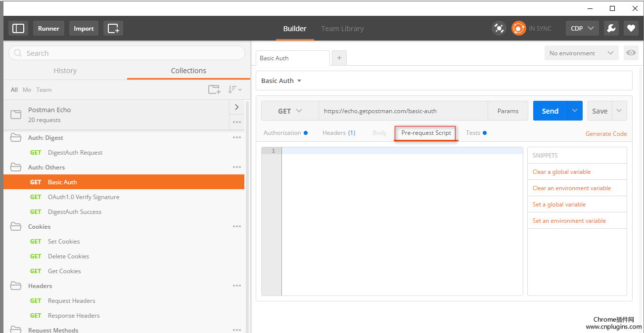Insert the Clear a global variable snippet

click(561, 172)
